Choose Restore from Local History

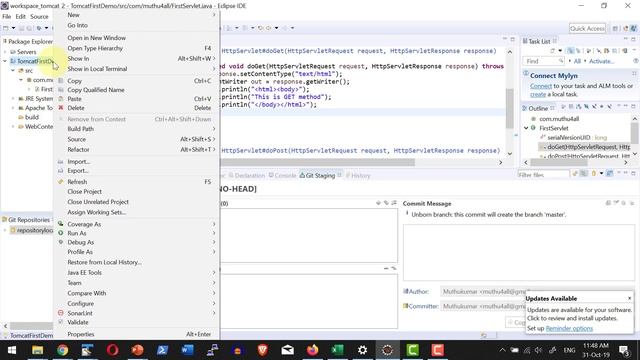(104, 262)
